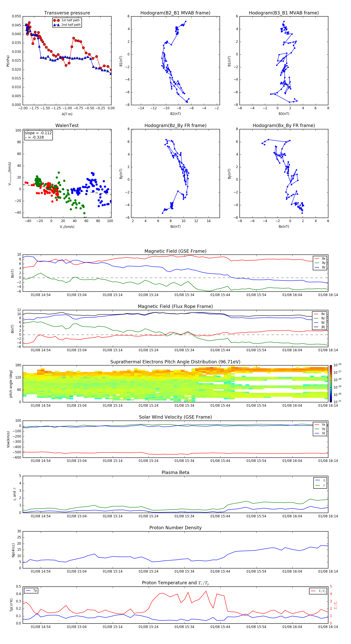This screenshot has height=644, width=351.
Task: Click the Bx entry in the GSE field legend
Action: tap(320, 259)
